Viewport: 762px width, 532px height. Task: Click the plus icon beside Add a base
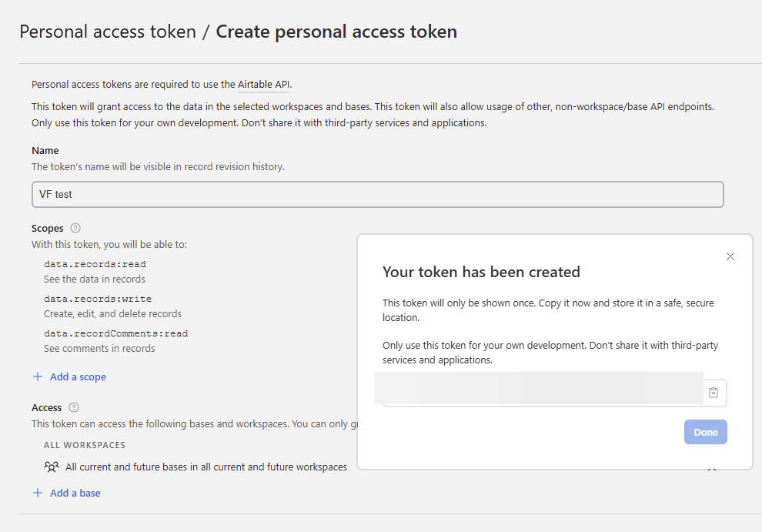[x=38, y=493]
